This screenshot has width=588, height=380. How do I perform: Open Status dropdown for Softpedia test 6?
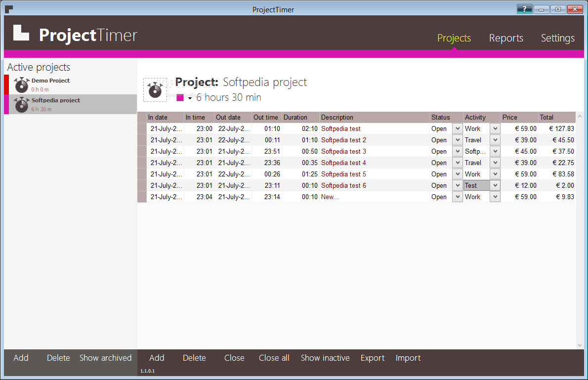click(x=458, y=185)
